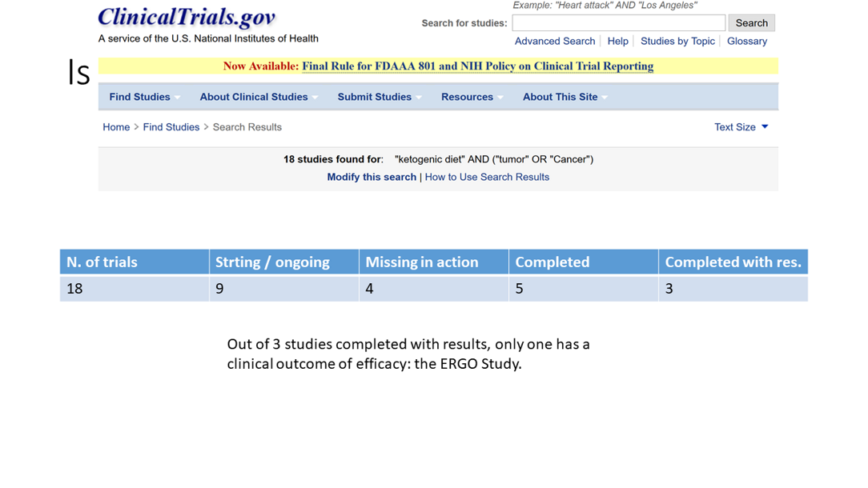Open the Advanced Search link
Viewport: 868px width, 488px height.
coord(554,42)
